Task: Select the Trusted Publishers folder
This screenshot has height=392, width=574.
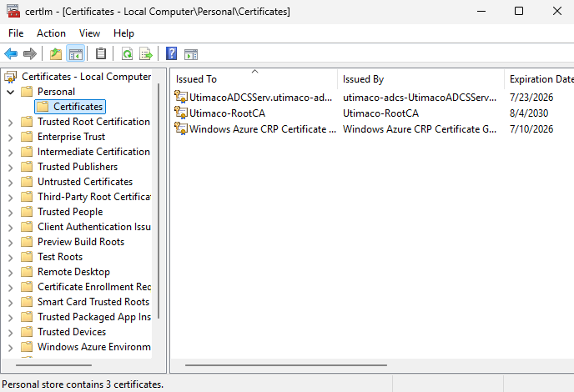Action: click(x=77, y=167)
